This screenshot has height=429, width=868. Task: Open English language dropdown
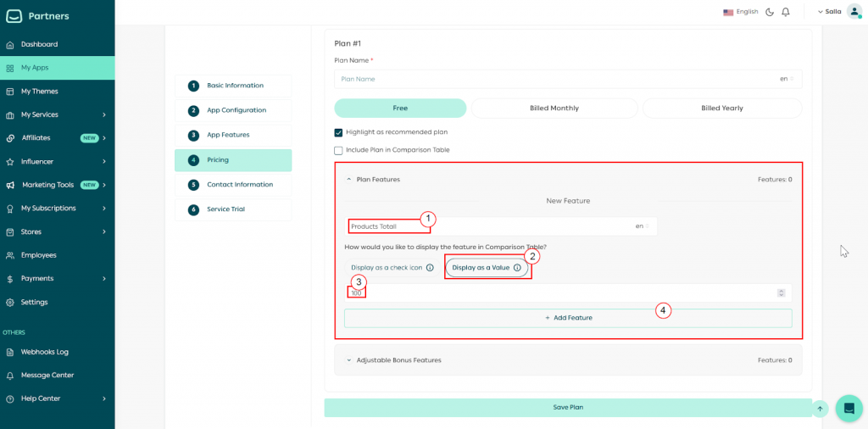[x=741, y=12]
